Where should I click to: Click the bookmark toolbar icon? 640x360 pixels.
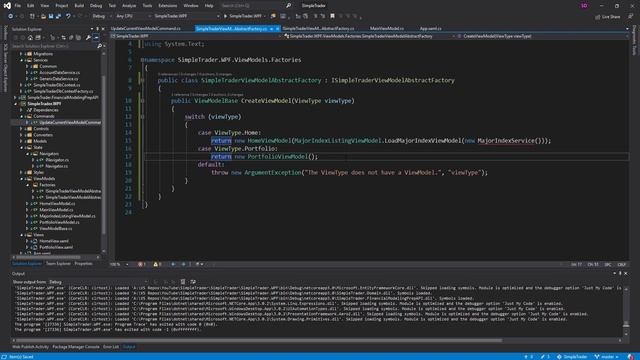(x=332, y=16)
